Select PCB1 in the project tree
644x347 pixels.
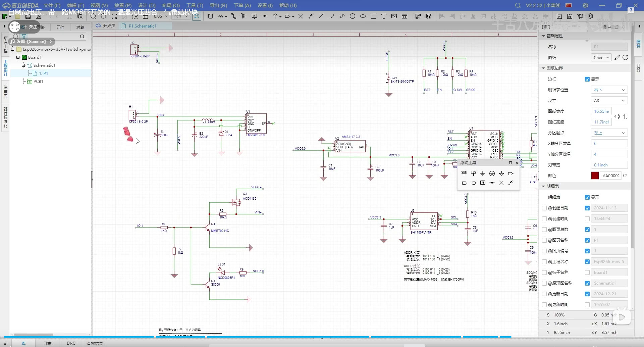(x=38, y=81)
